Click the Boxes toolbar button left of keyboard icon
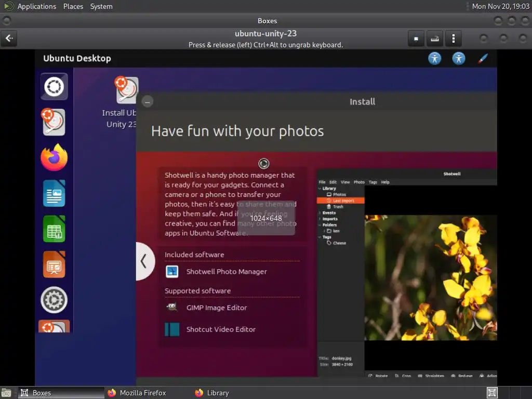 pos(416,38)
